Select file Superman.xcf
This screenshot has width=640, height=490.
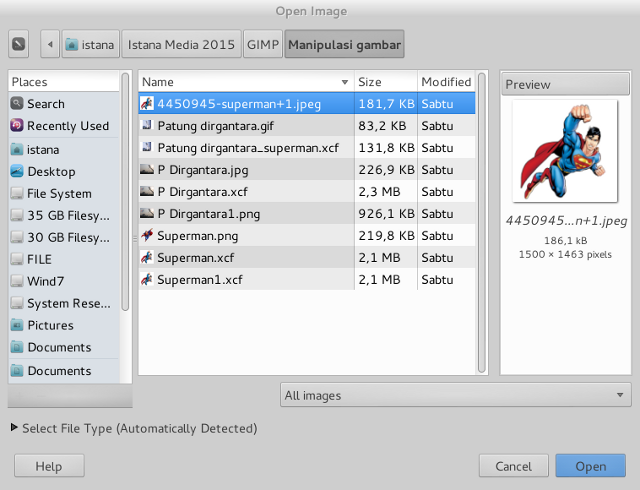(x=307, y=258)
